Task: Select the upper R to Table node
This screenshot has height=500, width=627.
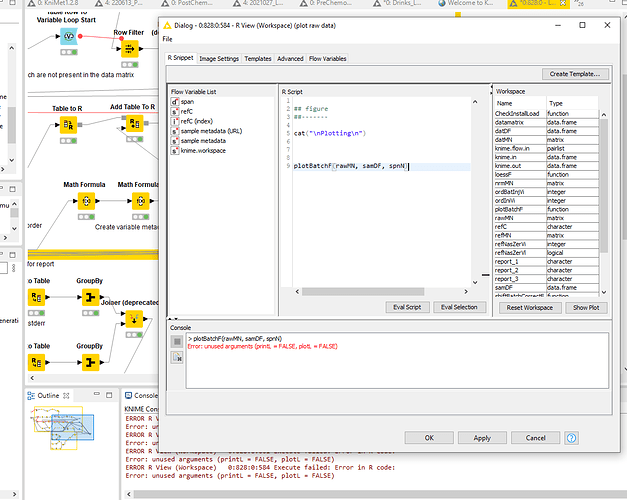Action: pyautogui.click(x=36, y=297)
